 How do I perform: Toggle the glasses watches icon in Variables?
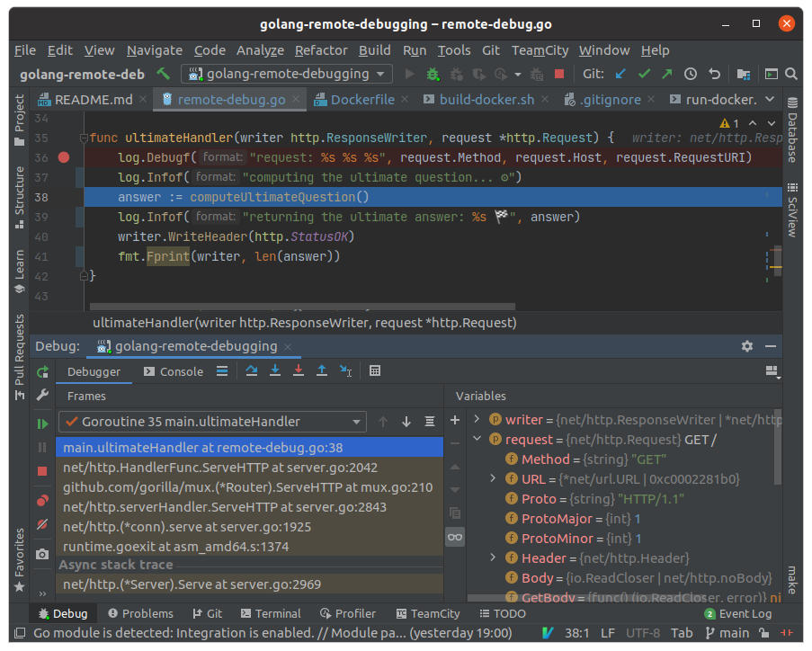click(x=455, y=537)
